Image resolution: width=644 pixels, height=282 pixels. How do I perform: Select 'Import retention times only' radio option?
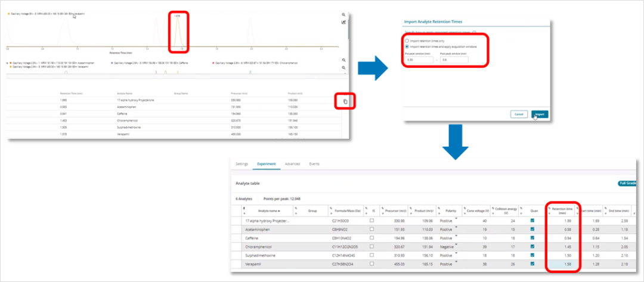407,41
